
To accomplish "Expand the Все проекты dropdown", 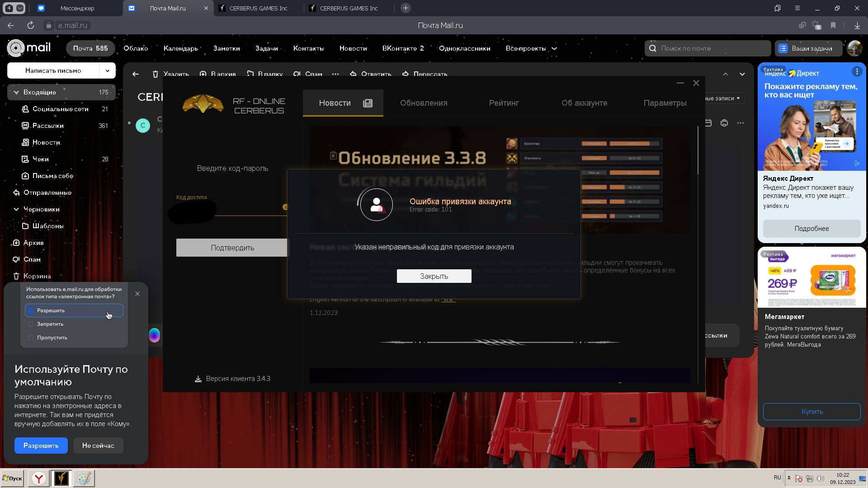I will point(531,48).
